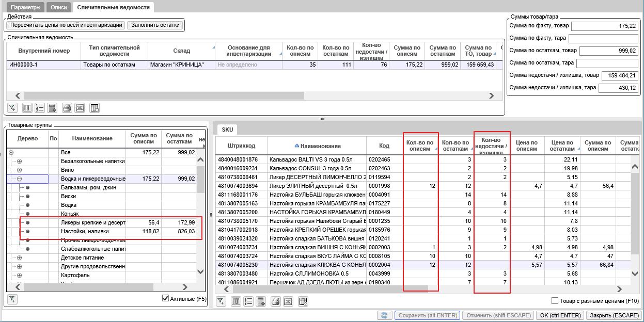The height and width of the screenshot is (322, 644).
Task: Enable Товар с разными ценами (F10) checkbox
Action: pyautogui.click(x=555, y=301)
